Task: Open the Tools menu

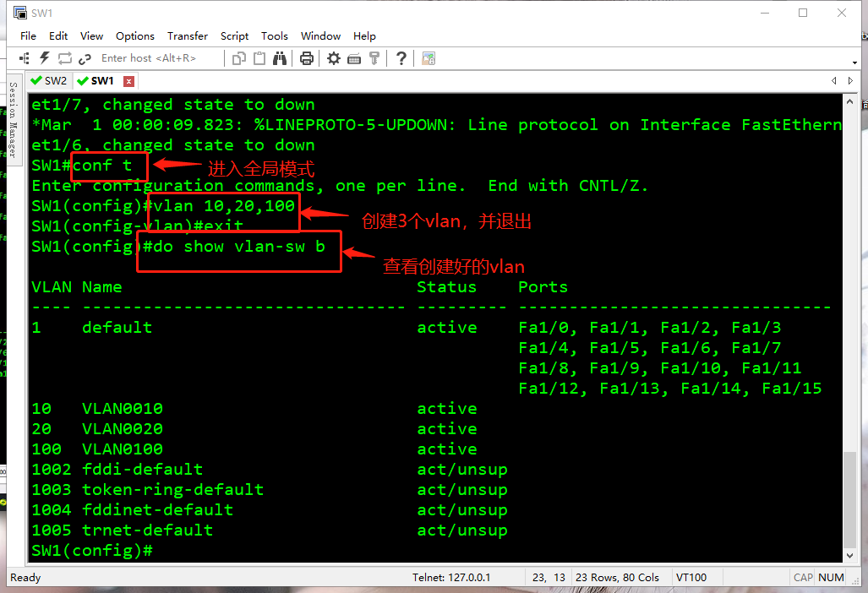Action: tap(275, 36)
